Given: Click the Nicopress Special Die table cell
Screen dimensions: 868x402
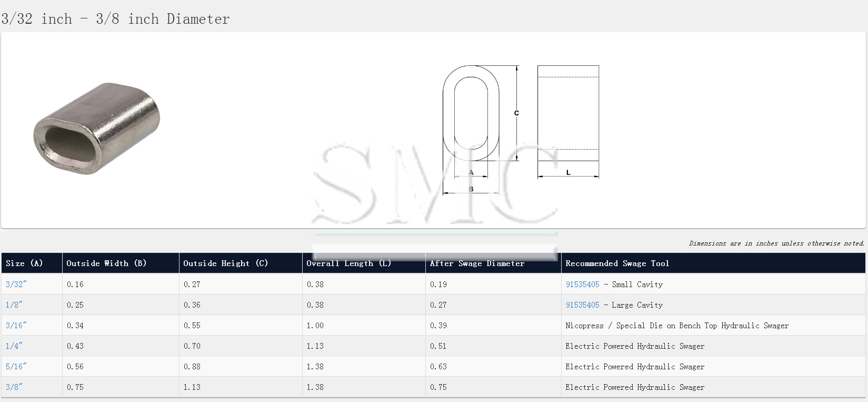Looking at the screenshot, I should click(677, 326).
